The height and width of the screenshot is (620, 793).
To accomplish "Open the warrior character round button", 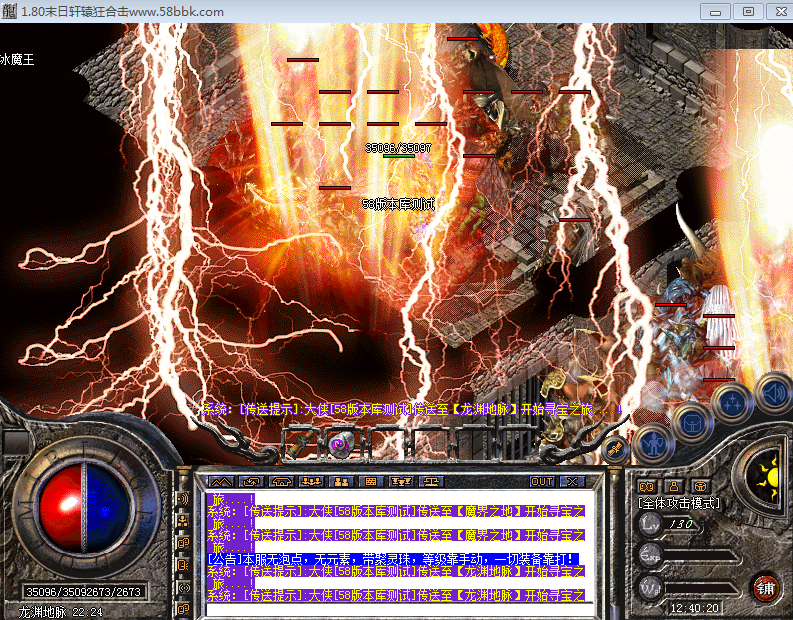I will [x=654, y=443].
